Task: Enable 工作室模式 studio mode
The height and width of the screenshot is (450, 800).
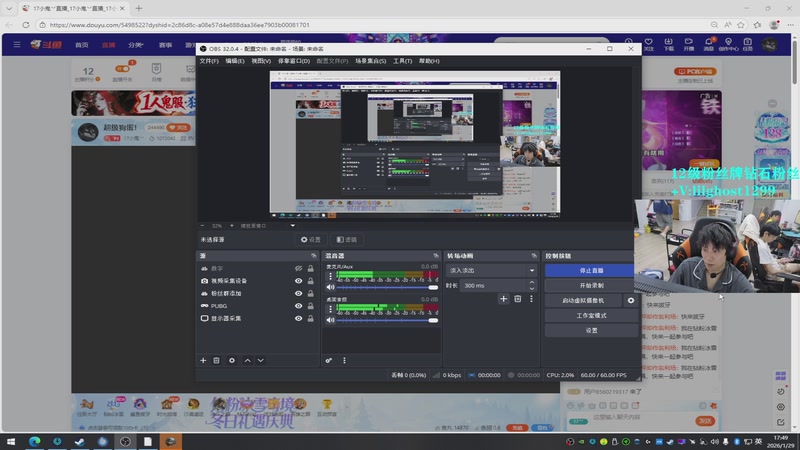Action: click(591, 315)
